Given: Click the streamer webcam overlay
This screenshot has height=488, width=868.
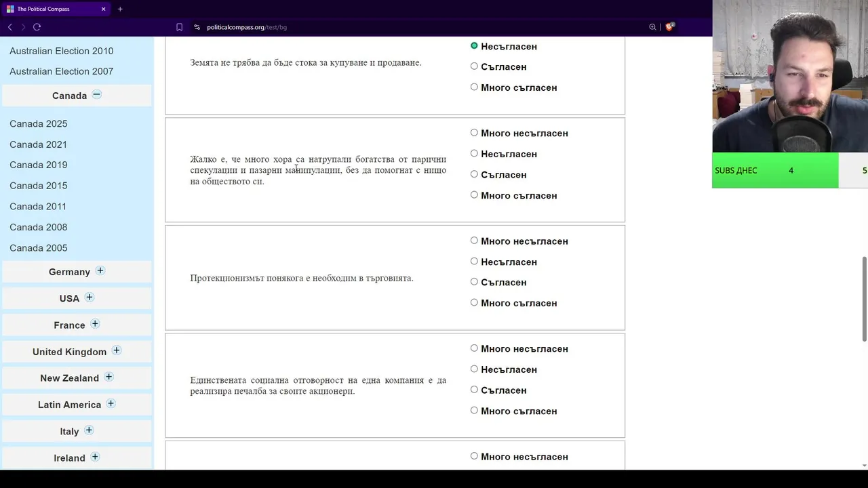Looking at the screenshot, I should click(790, 76).
